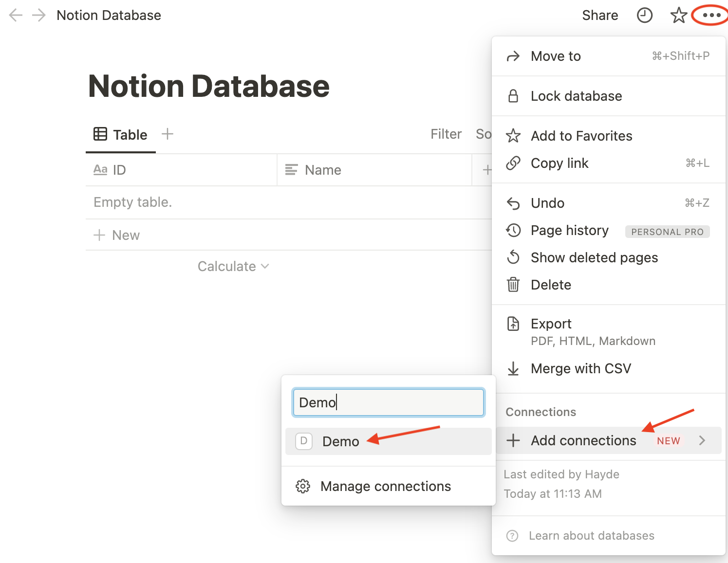Image resolution: width=728 pixels, height=563 pixels.
Task: Click the Notion Database page title
Action: click(x=209, y=86)
